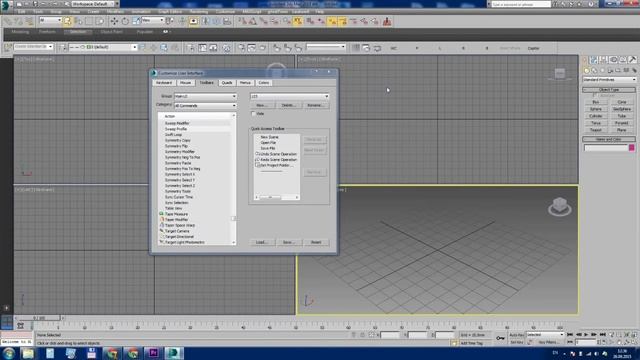
Task: Click the pink object color swatch
Action: pyautogui.click(x=632, y=148)
